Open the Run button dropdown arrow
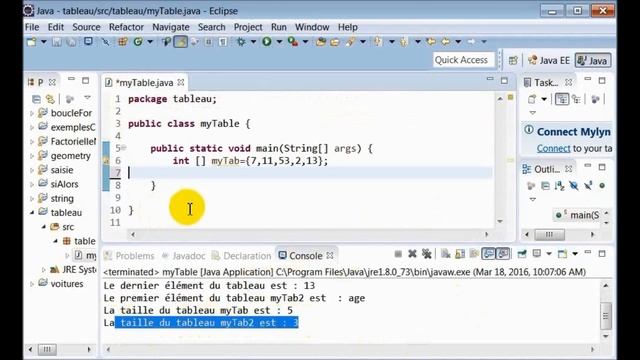This screenshot has width=640, height=360. (279, 42)
